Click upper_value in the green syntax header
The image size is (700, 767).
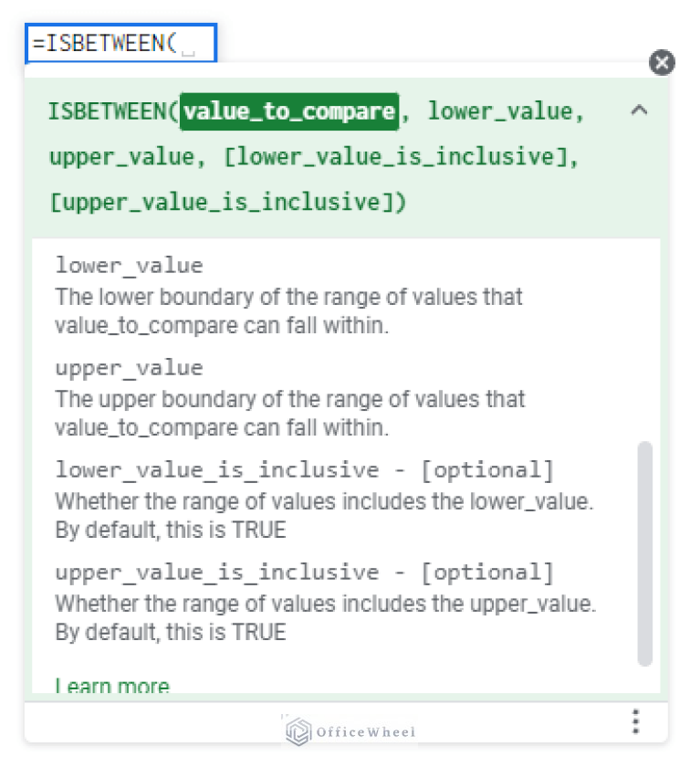pyautogui.click(x=121, y=156)
